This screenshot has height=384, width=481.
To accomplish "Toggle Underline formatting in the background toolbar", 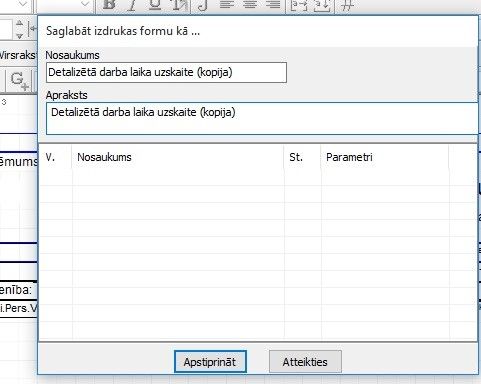I will tap(155, 5).
